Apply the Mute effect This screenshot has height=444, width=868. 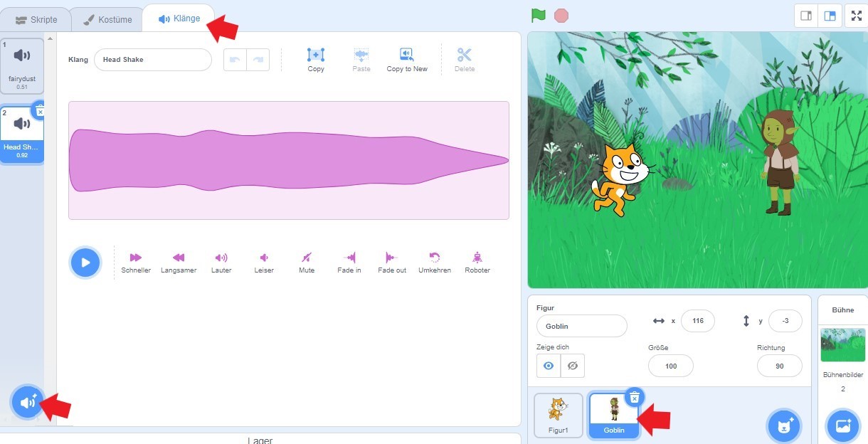[307, 263]
